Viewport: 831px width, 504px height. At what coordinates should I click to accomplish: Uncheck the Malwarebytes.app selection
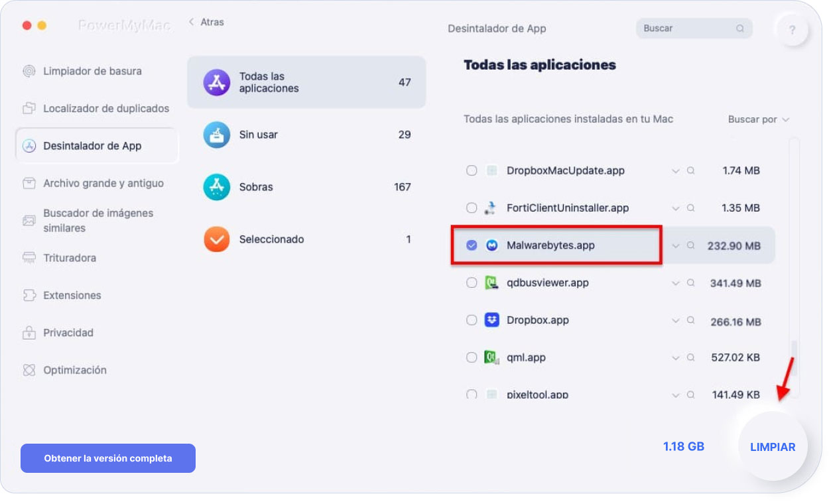pos(472,245)
